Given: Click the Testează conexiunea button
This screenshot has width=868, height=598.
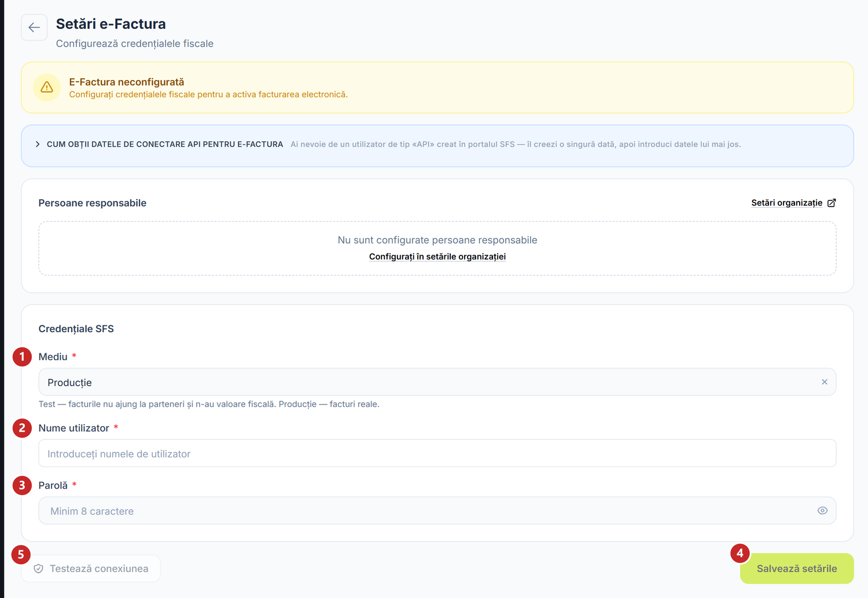Looking at the screenshot, I should click(91, 568).
